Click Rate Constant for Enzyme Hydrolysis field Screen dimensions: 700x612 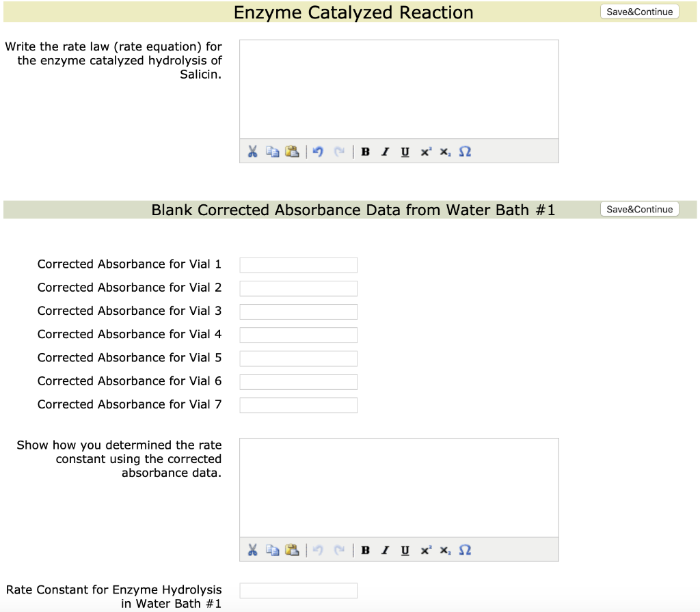tap(298, 591)
